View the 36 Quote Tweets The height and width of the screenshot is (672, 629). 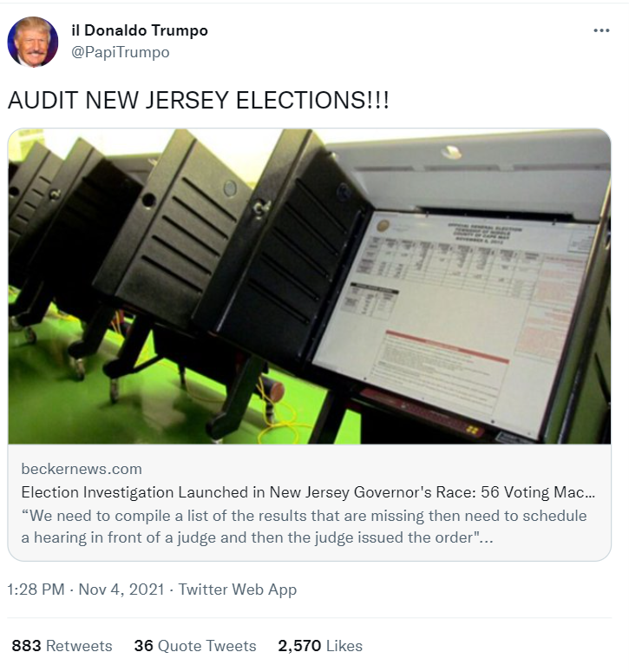click(195, 646)
